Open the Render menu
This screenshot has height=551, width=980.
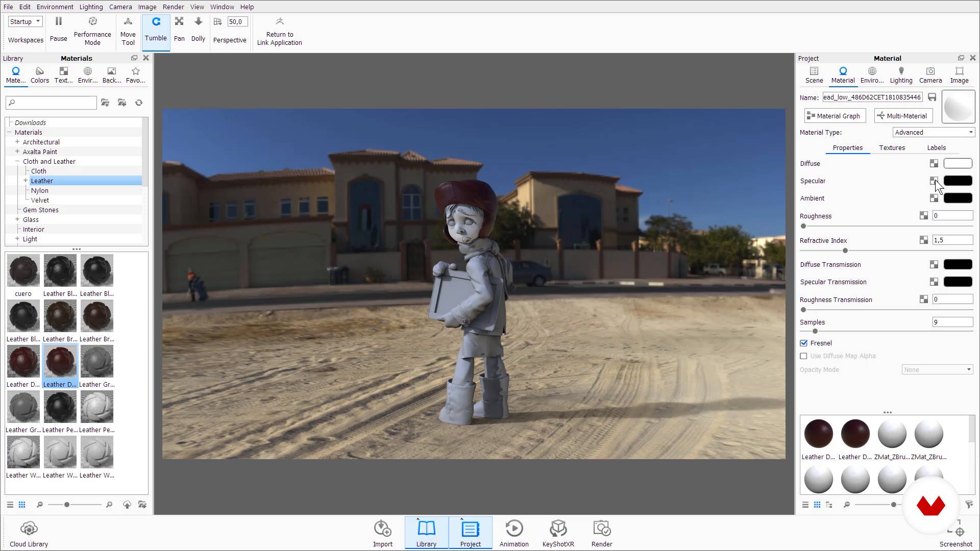tap(173, 7)
